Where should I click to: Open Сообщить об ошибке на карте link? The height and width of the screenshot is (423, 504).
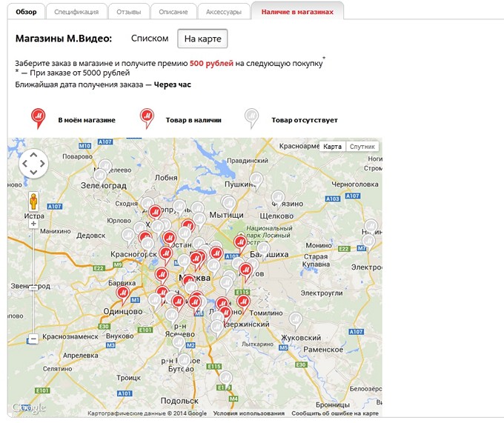(x=335, y=413)
